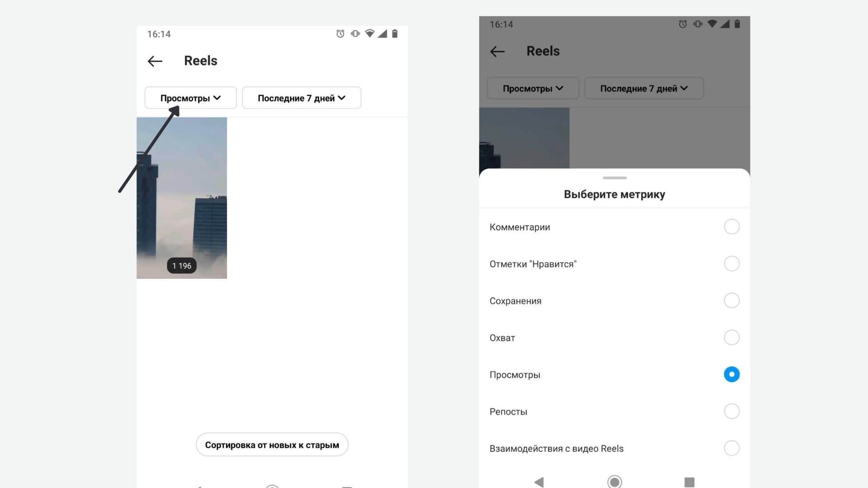Tap Reels title in left screen
This screenshot has width=868, height=488.
[201, 61]
